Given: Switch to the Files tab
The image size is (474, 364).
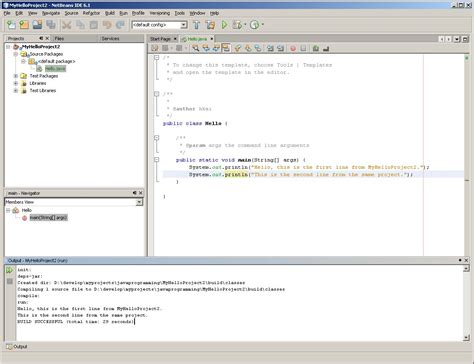Looking at the screenshot, I should coord(59,39).
